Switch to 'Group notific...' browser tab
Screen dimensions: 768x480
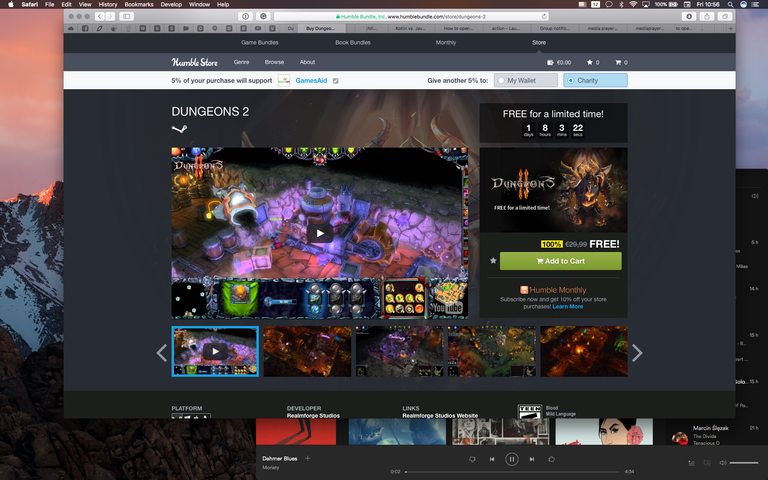click(x=554, y=28)
